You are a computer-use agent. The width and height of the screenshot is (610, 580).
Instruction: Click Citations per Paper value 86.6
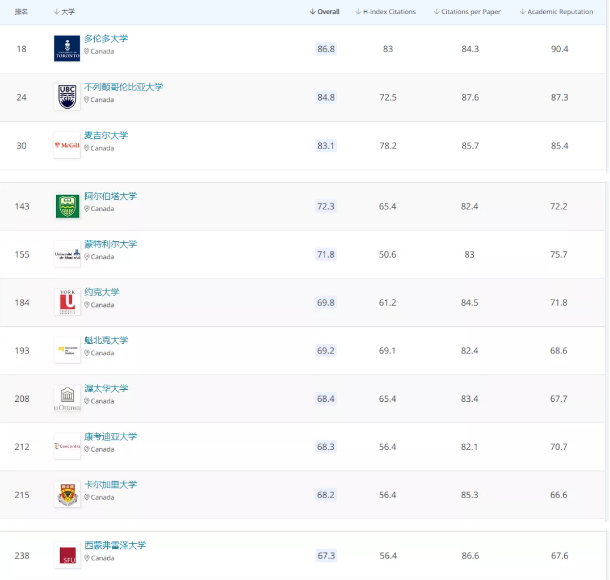470,555
